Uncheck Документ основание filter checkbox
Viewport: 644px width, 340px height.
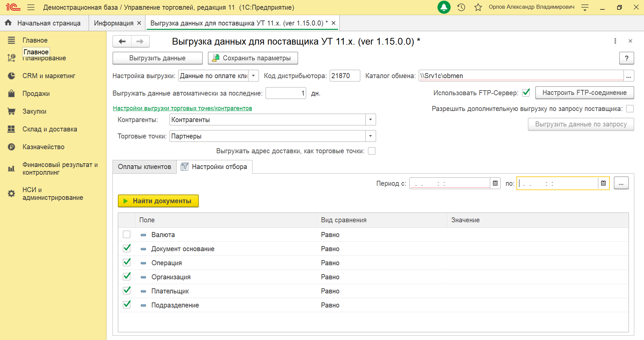tap(127, 248)
